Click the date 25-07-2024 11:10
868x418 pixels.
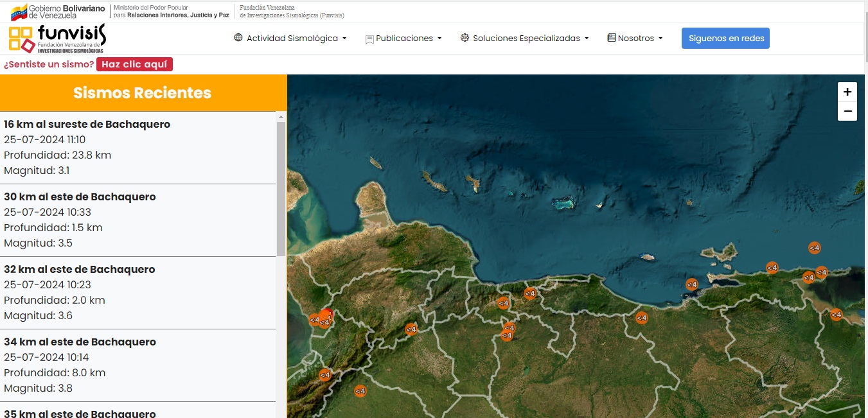(x=45, y=140)
